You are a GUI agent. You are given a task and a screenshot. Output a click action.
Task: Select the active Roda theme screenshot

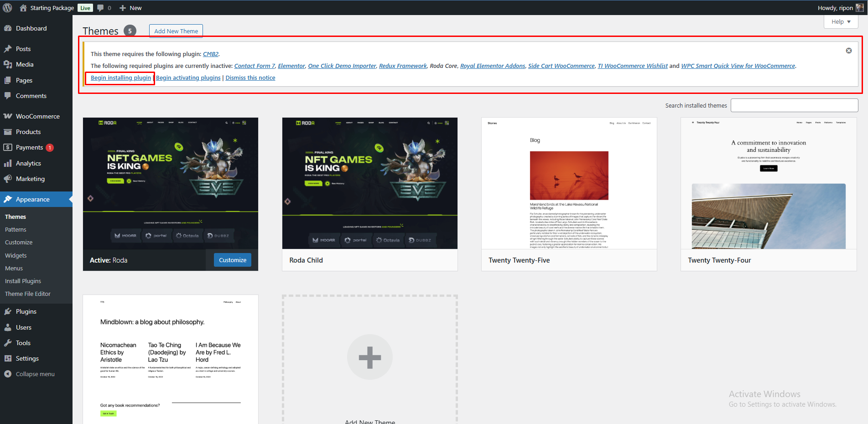(x=171, y=183)
